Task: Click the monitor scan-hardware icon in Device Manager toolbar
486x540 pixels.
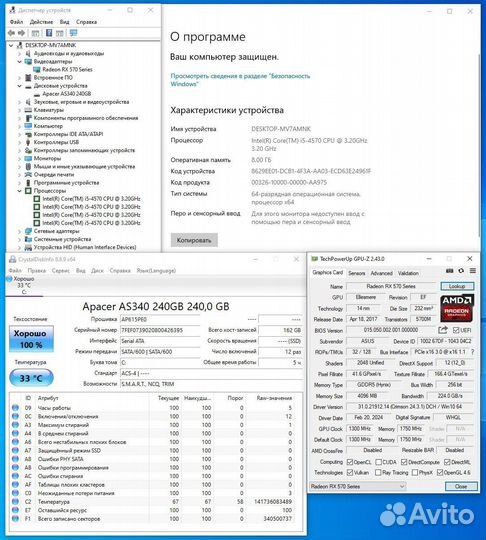Action: click(x=73, y=33)
